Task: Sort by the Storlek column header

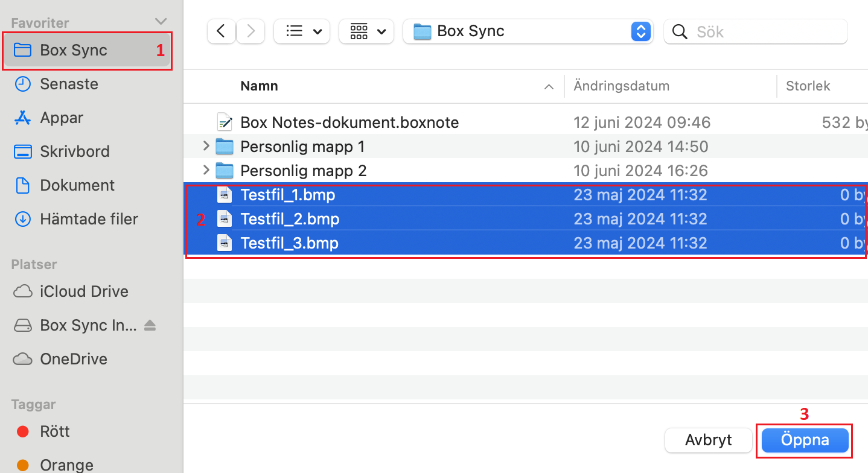Action: tap(808, 86)
